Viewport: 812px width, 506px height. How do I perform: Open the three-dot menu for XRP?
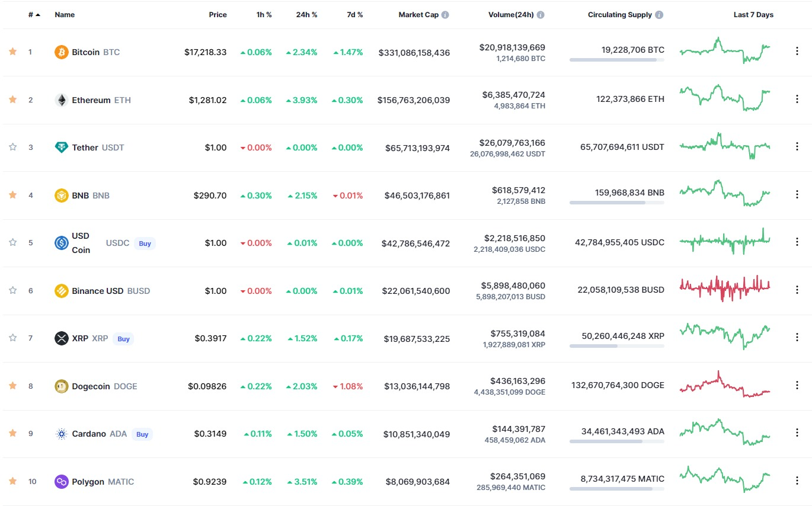pos(797,338)
